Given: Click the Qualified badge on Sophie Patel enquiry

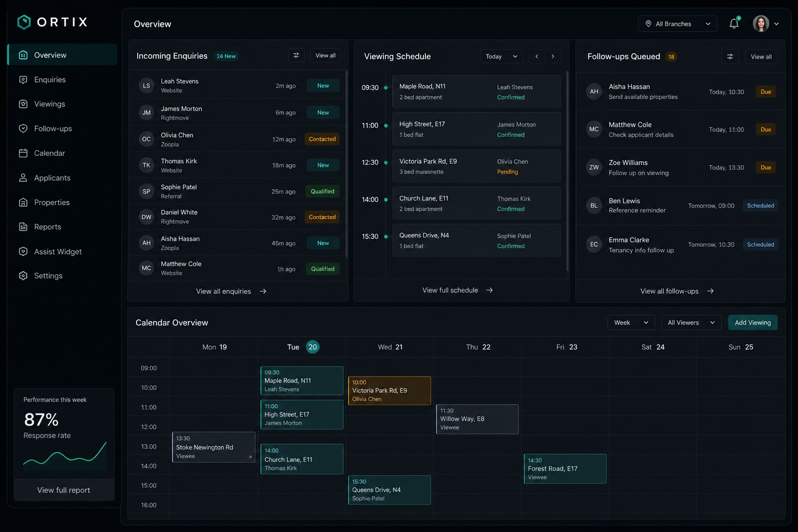Looking at the screenshot, I should [x=322, y=192].
